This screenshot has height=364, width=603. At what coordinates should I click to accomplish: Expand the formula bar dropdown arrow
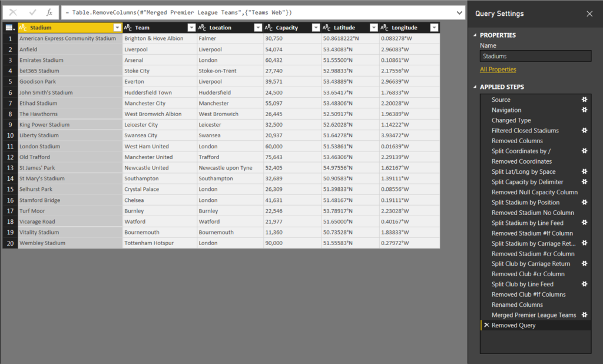tap(459, 13)
